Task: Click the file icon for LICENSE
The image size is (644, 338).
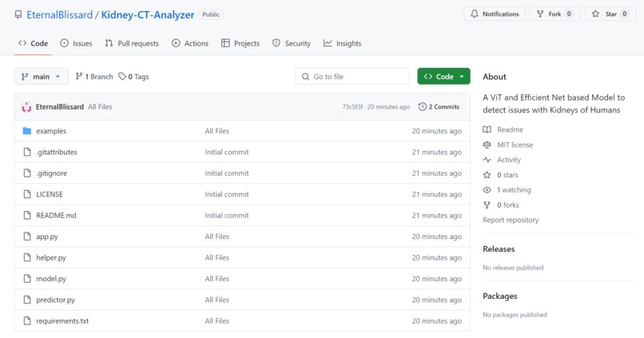Action: (x=27, y=194)
